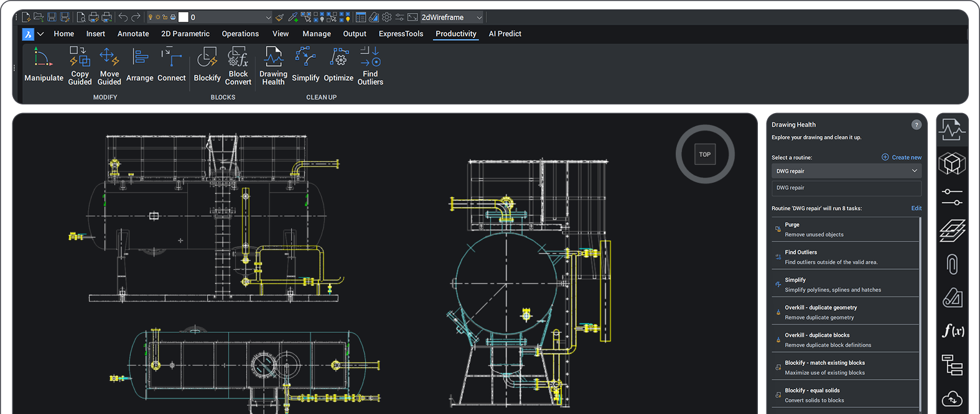Select the Copy Guided tool
This screenshot has height=414, width=980.
click(80, 66)
